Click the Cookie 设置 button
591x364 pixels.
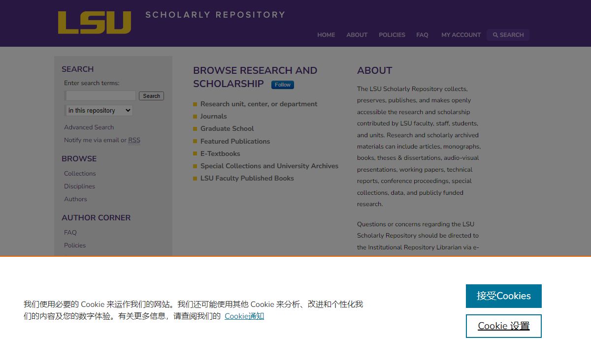[x=504, y=326]
